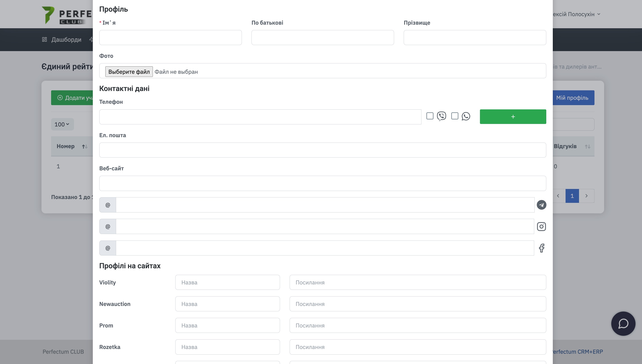Image resolution: width=642 pixels, height=364 pixels.
Task: Expand the Олексій Полосухін user menu
Action: 575,14
